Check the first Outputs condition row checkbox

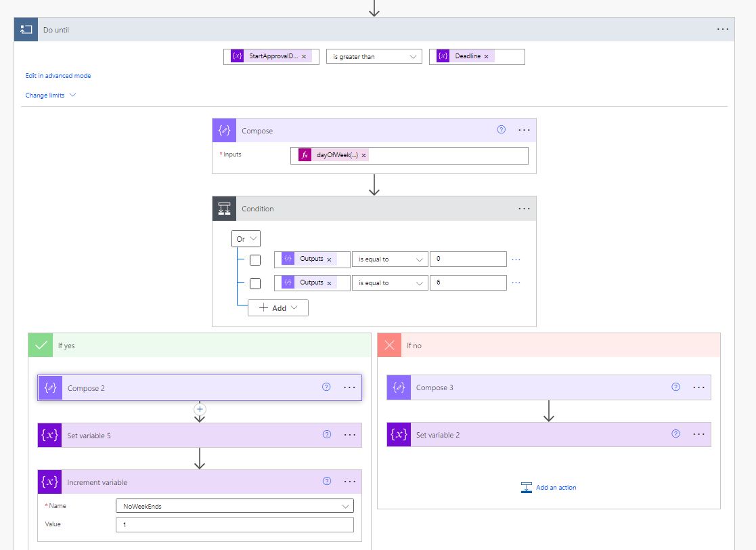coord(255,259)
